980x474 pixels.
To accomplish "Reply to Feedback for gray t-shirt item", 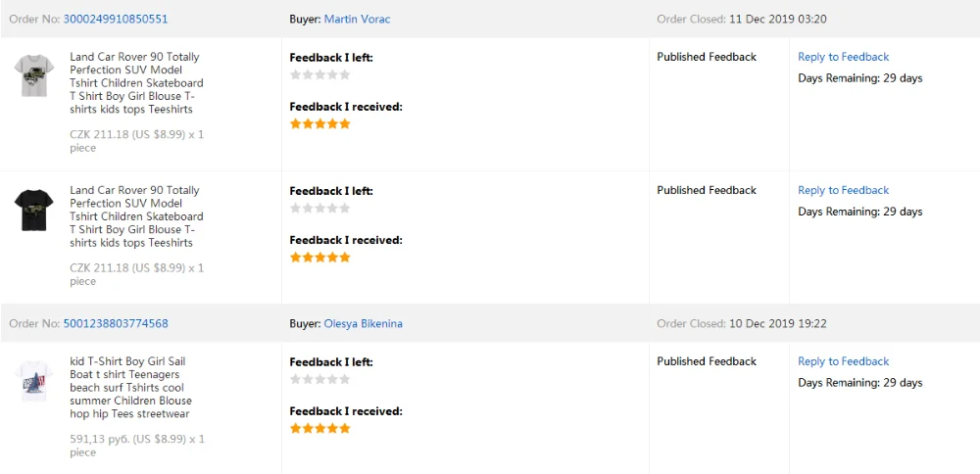I will [x=843, y=57].
